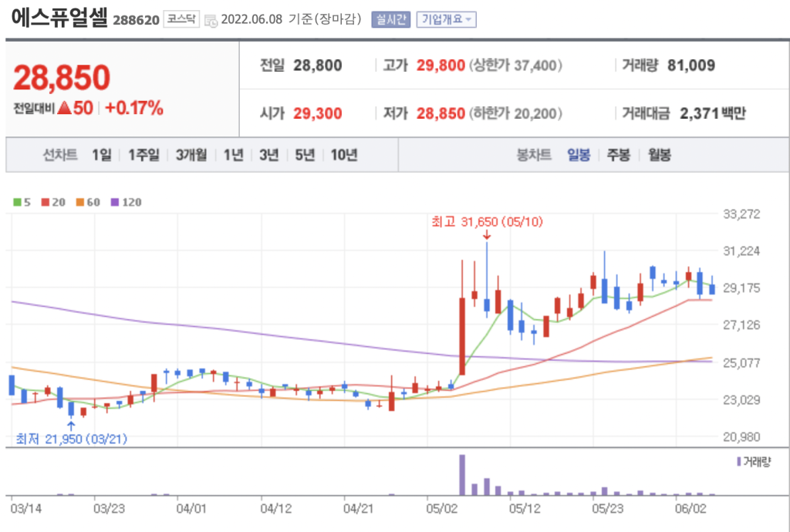Click the red up-triangle price change icon
Viewport: 790px width, 532px height.
(65, 108)
